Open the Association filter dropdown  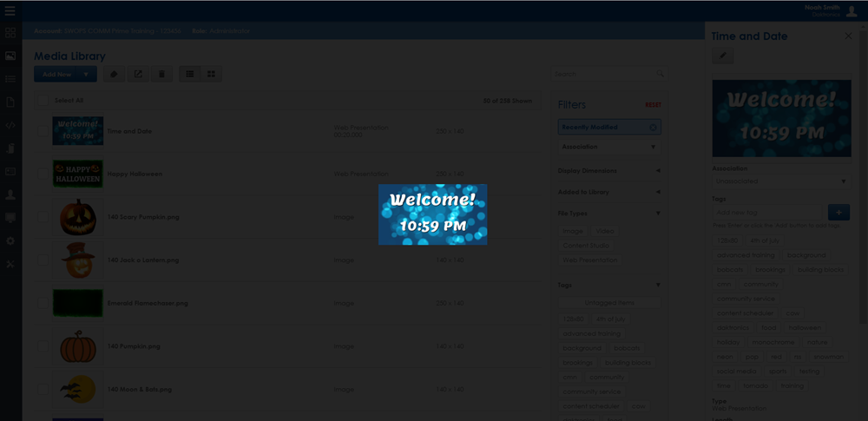(609, 147)
